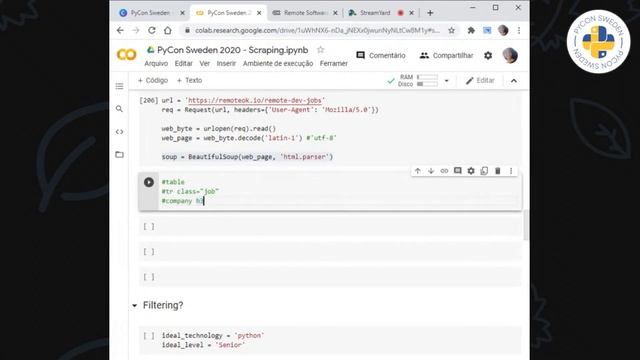Open Editar menu
This screenshot has width=640, height=360.
tap(184, 64)
